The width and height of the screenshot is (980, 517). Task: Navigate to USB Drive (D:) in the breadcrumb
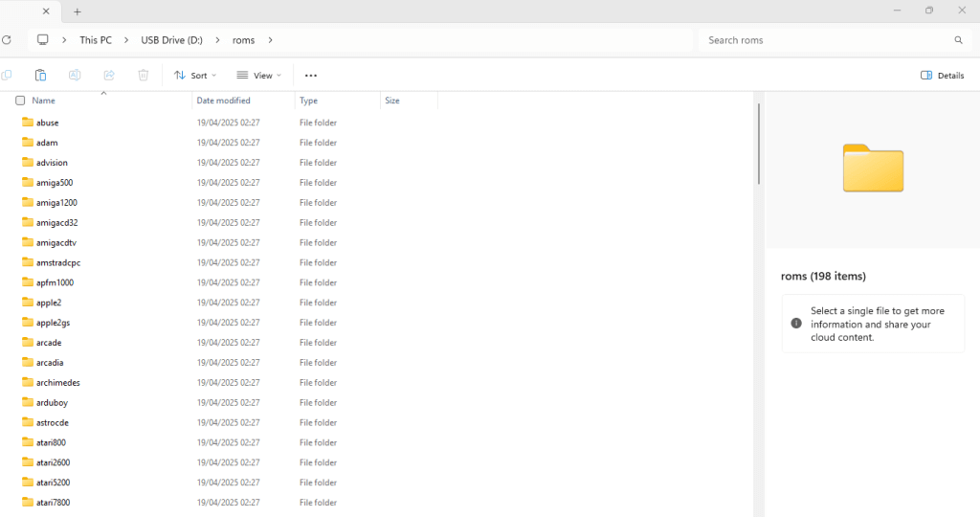(x=172, y=40)
